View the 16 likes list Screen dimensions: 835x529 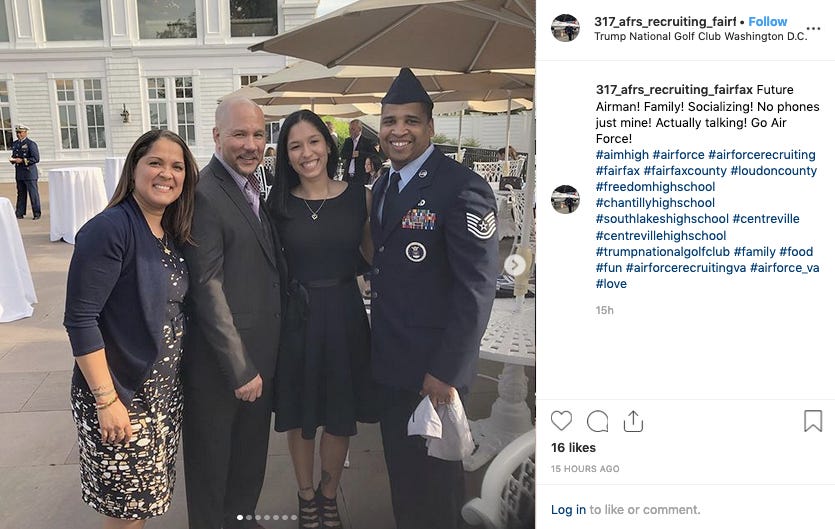pos(573,447)
